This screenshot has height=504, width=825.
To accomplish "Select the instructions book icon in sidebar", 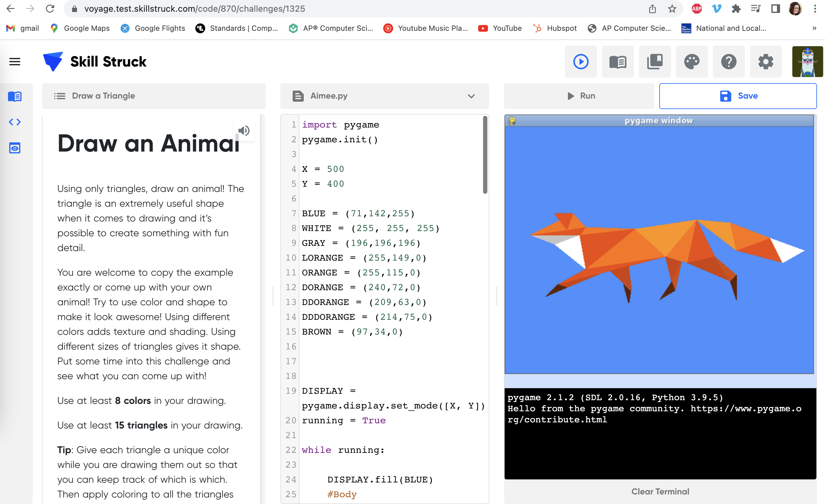I will pyautogui.click(x=15, y=96).
